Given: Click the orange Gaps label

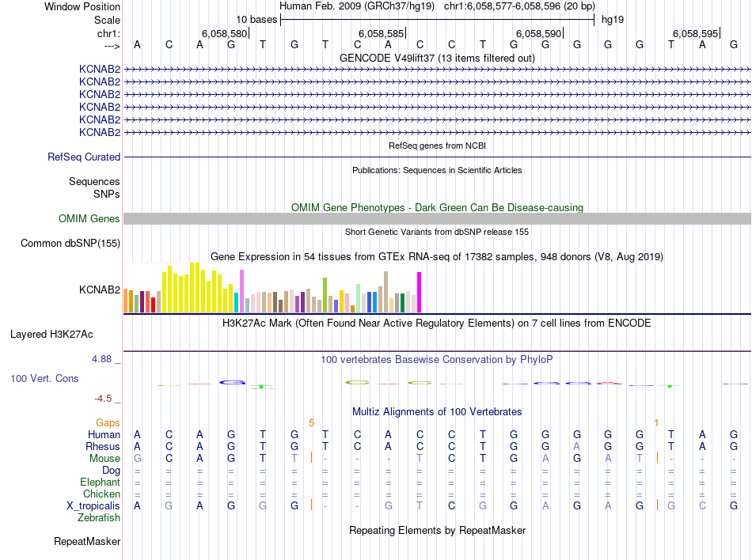Looking at the screenshot, I should click(x=108, y=422).
